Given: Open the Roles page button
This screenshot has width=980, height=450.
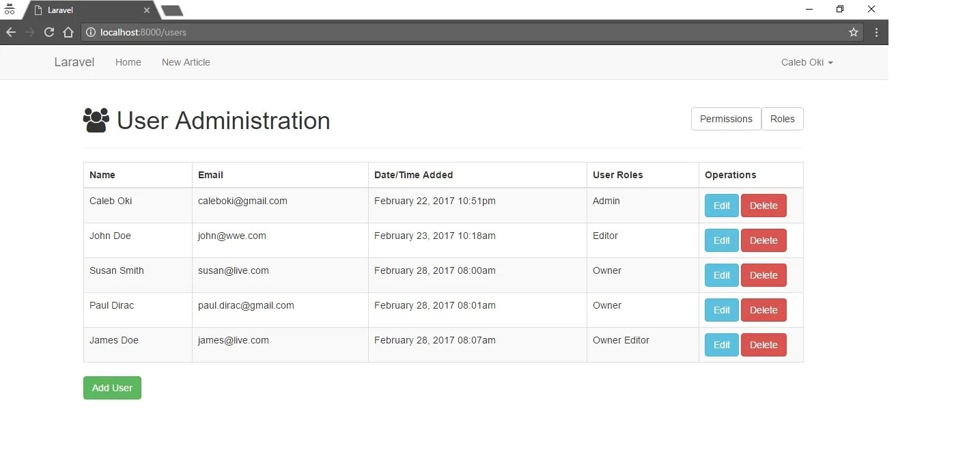Looking at the screenshot, I should tap(782, 119).
